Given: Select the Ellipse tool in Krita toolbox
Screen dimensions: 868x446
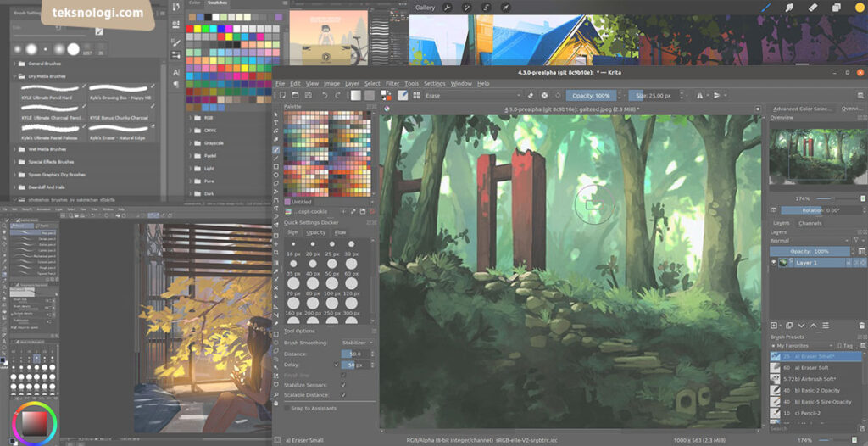Looking at the screenshot, I should (x=276, y=175).
